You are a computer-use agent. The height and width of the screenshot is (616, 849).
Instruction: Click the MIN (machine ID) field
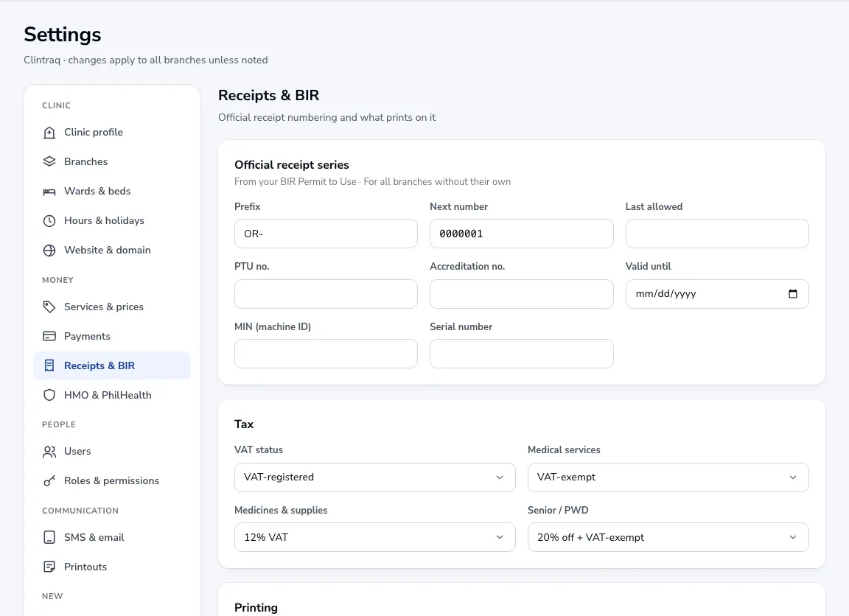tap(326, 354)
